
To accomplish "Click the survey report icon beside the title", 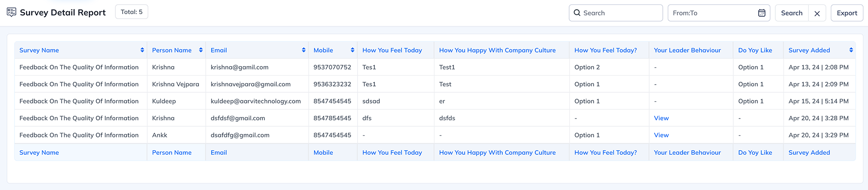I will [11, 12].
